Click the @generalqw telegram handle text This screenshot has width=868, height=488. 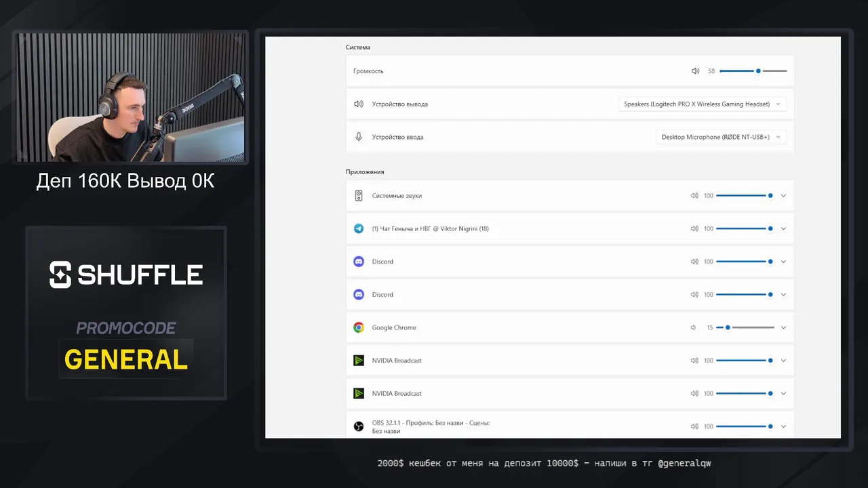click(x=685, y=464)
